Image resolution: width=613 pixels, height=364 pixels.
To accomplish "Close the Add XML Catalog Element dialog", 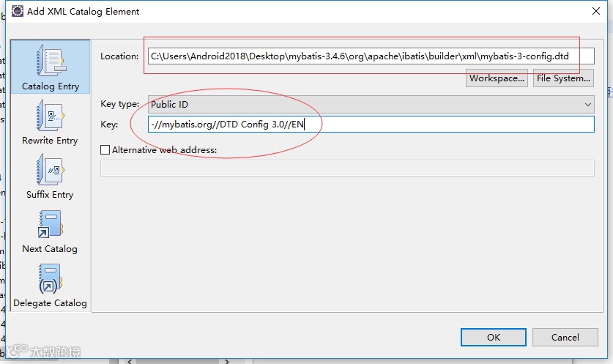I will click(x=596, y=11).
